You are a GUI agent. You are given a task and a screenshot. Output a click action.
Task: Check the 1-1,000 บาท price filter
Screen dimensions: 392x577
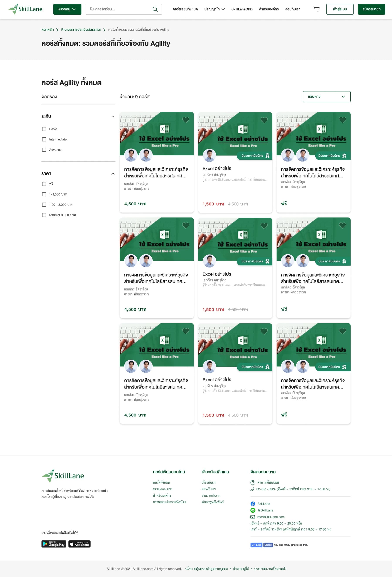(44, 194)
